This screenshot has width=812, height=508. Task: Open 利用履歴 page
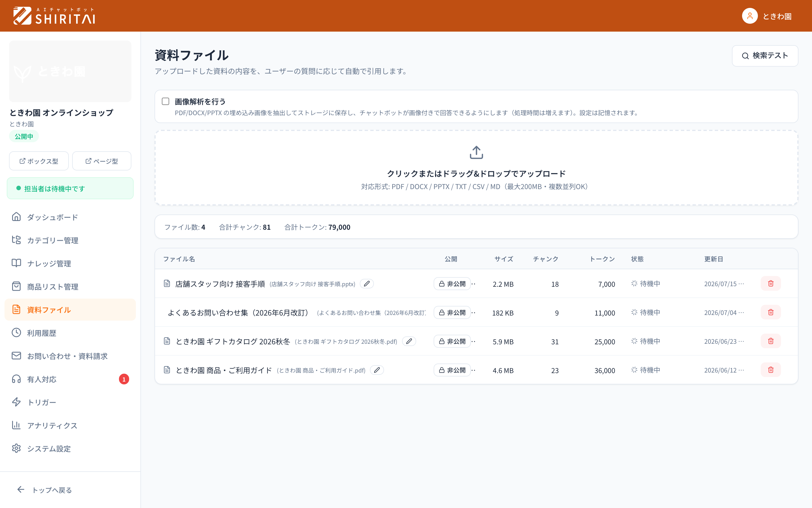click(x=70, y=333)
